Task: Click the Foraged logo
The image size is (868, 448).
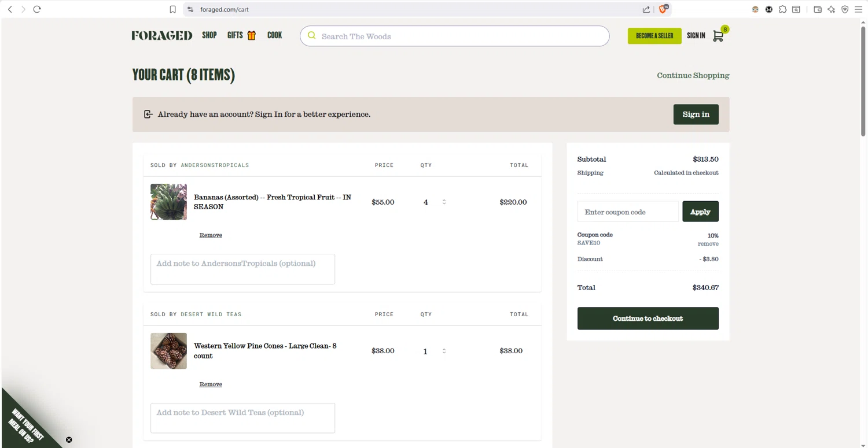Action: pyautogui.click(x=162, y=35)
